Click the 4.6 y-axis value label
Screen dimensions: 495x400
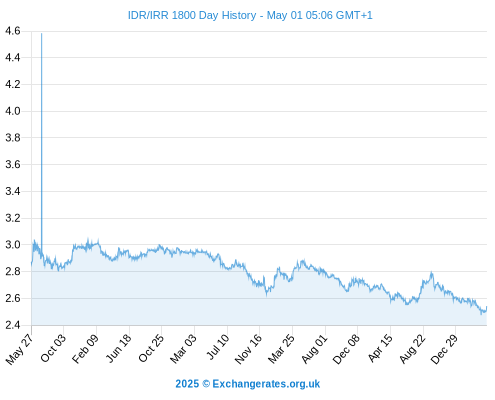click(12, 31)
